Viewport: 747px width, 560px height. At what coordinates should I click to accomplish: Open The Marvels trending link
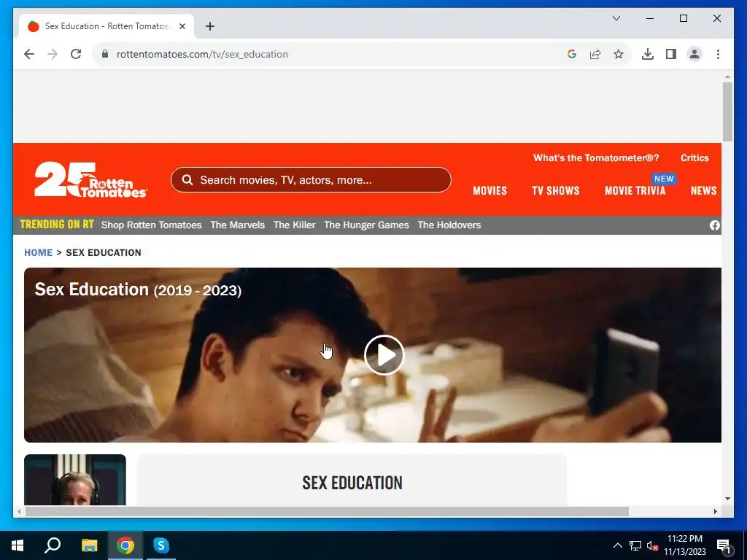pyautogui.click(x=237, y=225)
